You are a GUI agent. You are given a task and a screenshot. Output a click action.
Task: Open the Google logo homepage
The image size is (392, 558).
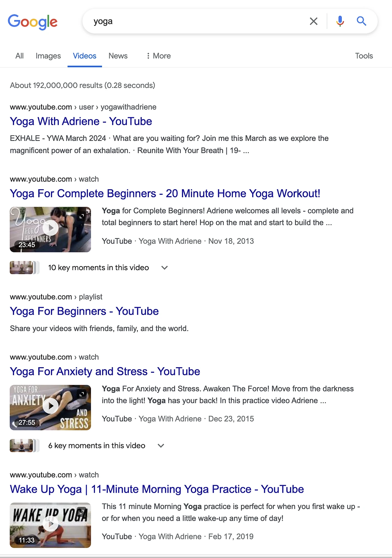click(x=33, y=22)
